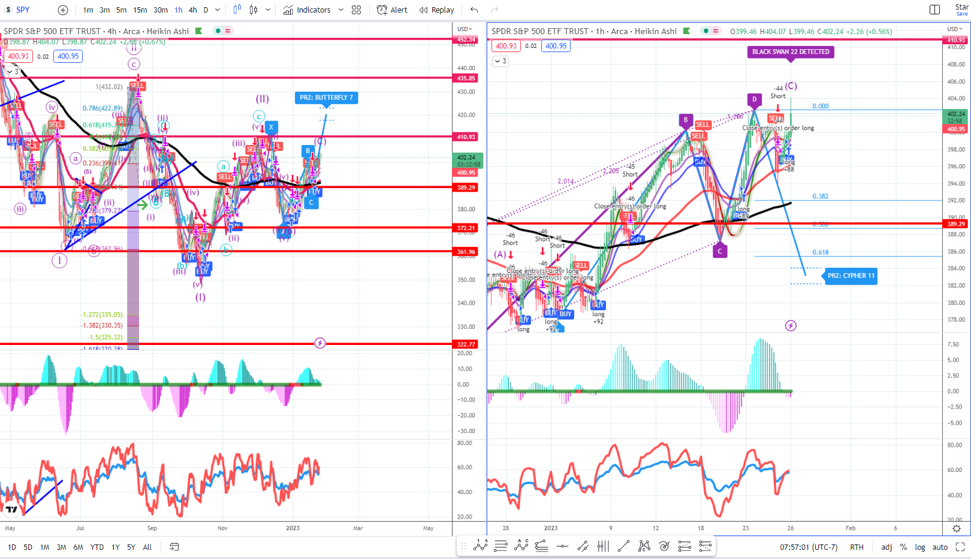
Task: Select the YTD date range
Action: (97, 547)
